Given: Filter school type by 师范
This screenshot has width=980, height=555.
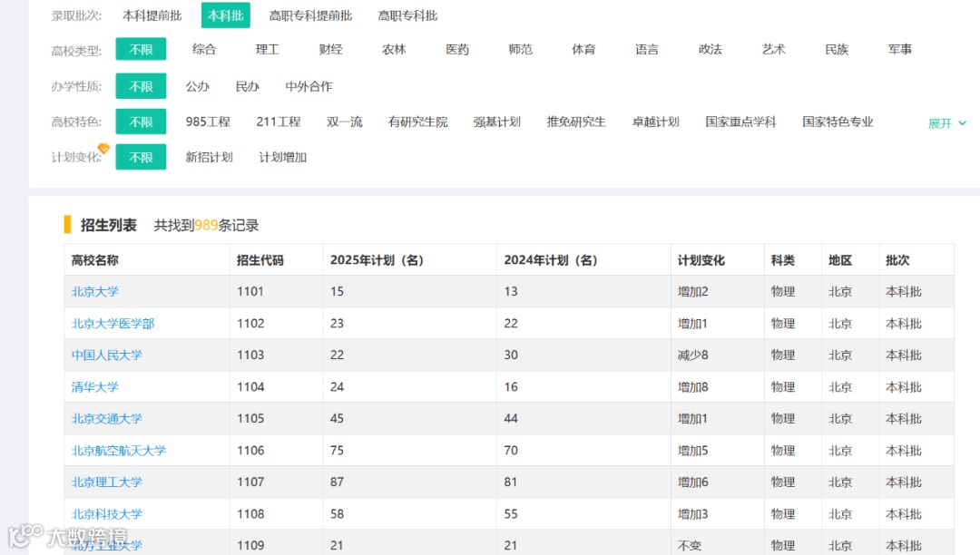Looking at the screenshot, I should coord(520,49).
